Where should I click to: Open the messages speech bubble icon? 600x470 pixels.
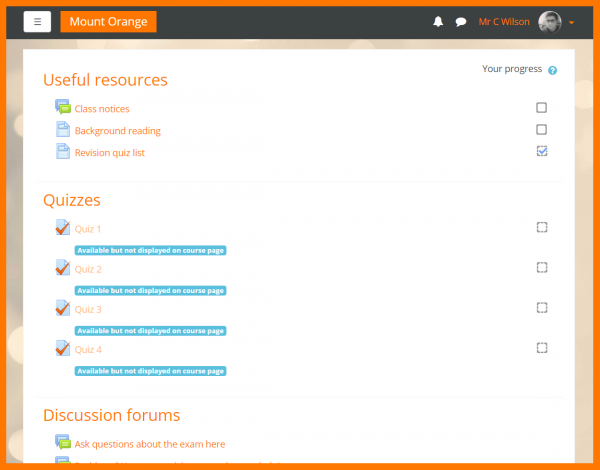461,22
